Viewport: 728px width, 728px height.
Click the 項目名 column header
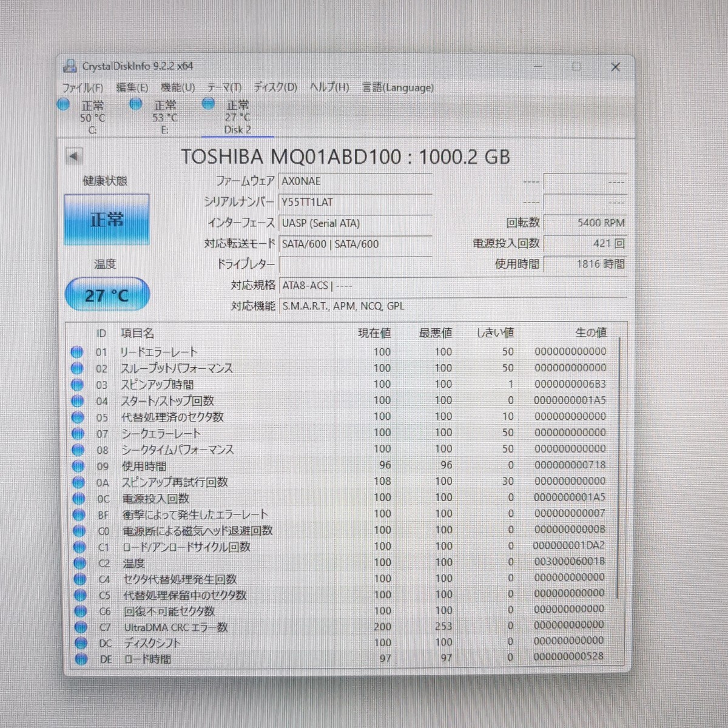tap(137, 333)
